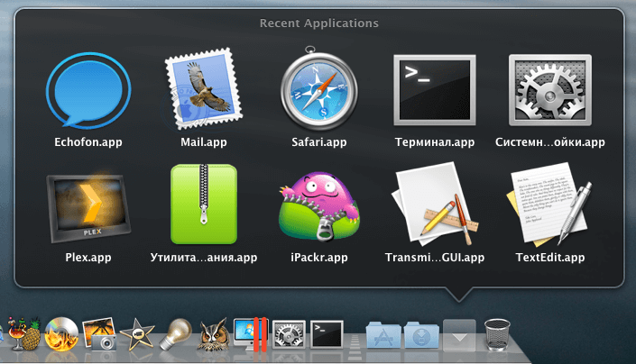This screenshot has width=636, height=364.
Task: Launch Mail.app stamp icon
Action: [x=204, y=89]
